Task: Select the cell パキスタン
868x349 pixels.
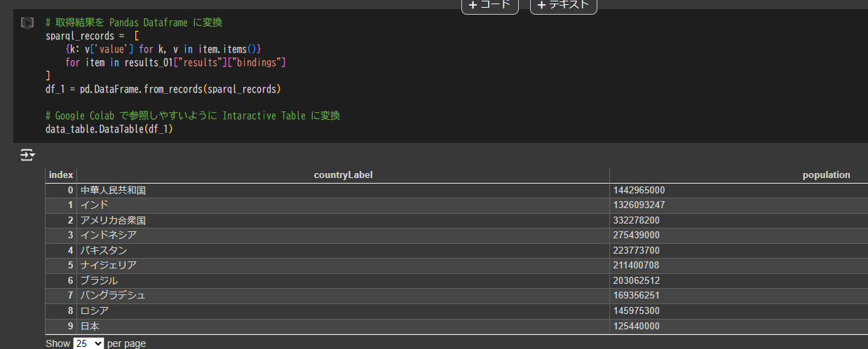Action: tap(343, 250)
